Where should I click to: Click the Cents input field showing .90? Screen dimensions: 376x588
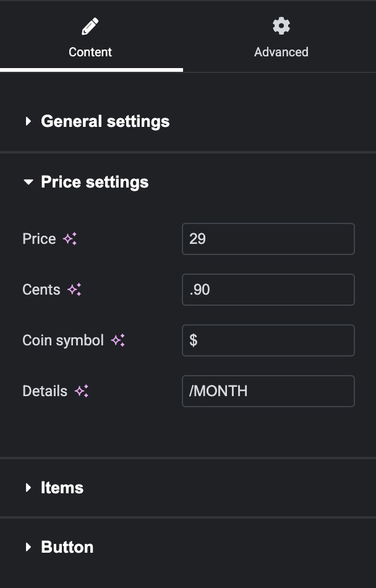pyautogui.click(x=268, y=290)
